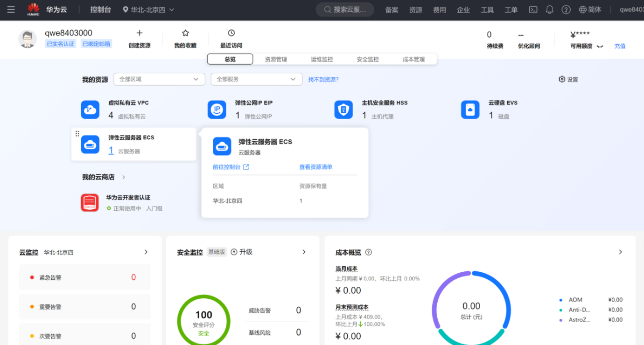Click the blue AOM legend dot
The image size is (644, 345).
(x=560, y=300)
